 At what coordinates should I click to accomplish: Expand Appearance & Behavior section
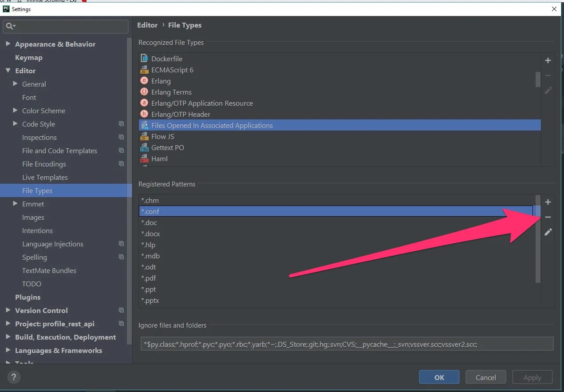click(x=8, y=44)
